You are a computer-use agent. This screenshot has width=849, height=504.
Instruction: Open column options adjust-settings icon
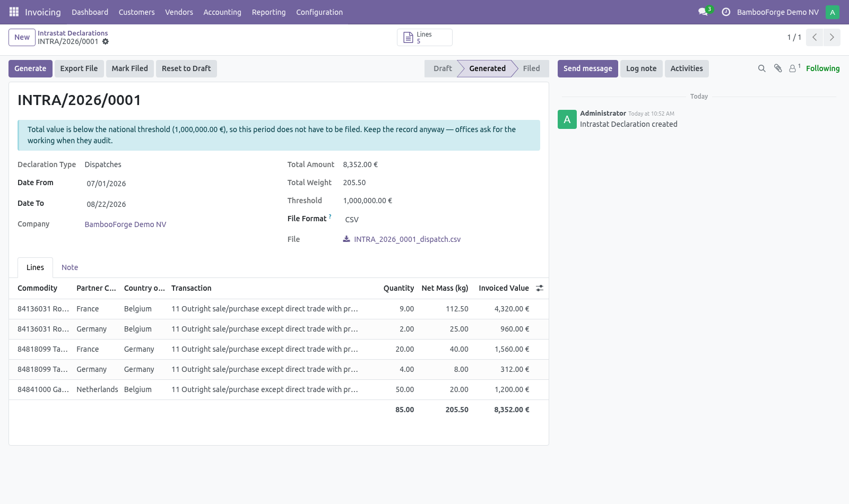[540, 288]
